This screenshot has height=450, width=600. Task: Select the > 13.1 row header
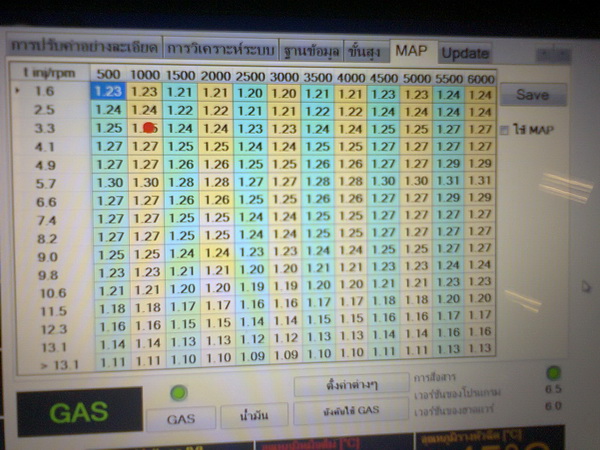[60, 365]
